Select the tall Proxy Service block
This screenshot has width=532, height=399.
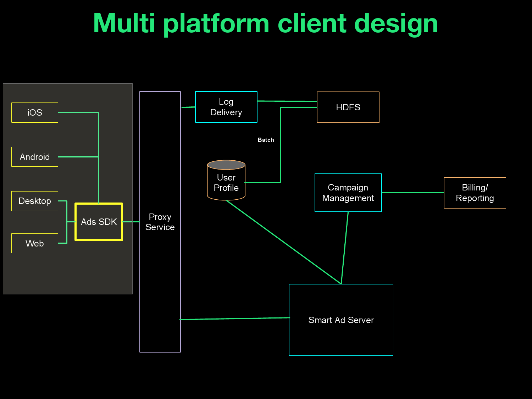pos(160,222)
